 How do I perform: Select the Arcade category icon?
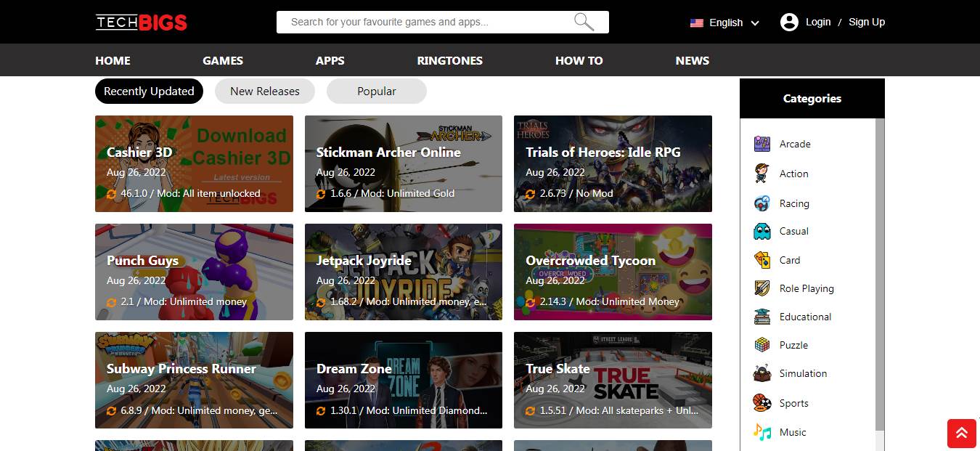pyautogui.click(x=761, y=144)
